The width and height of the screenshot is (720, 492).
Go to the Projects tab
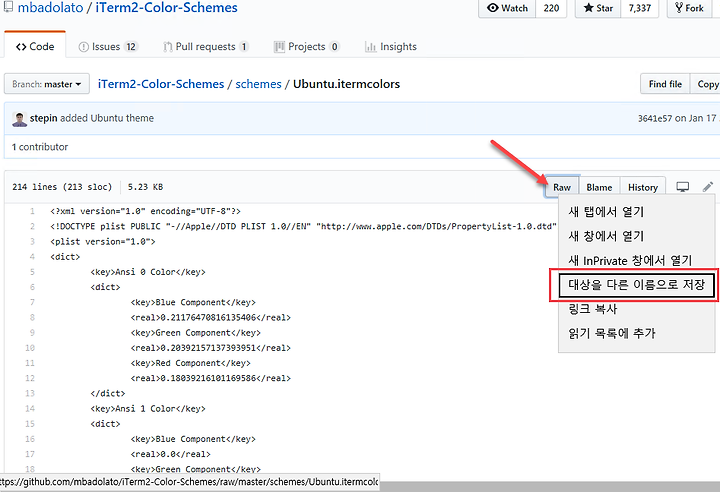coord(307,46)
